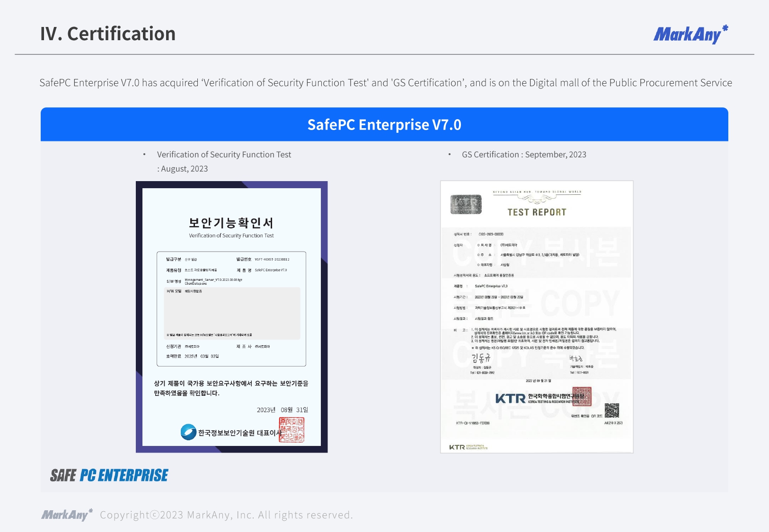
Task: Click the QR code on the test report
Action: point(611,410)
